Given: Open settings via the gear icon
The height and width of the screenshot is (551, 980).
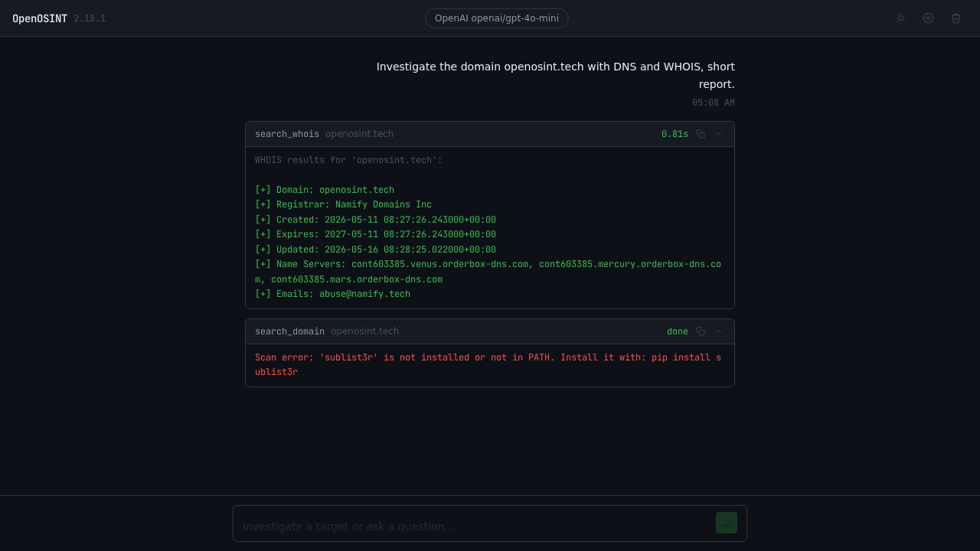Looking at the screenshot, I should tap(928, 18).
